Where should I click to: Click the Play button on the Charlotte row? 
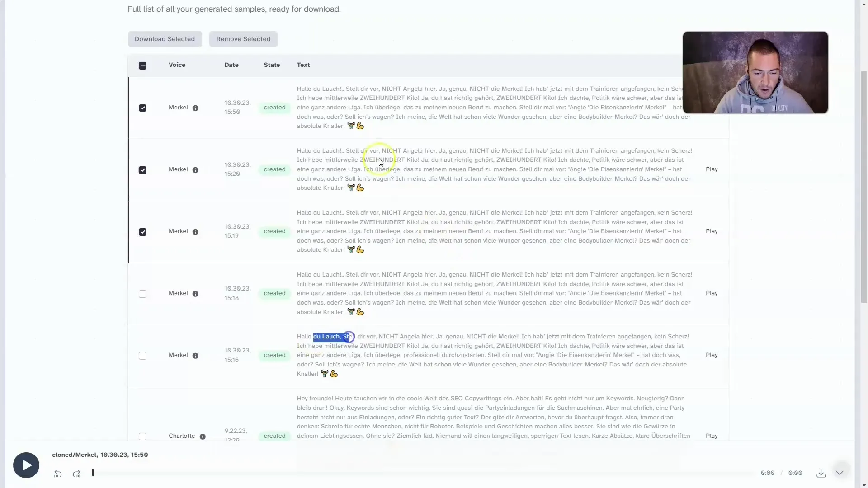click(x=712, y=436)
